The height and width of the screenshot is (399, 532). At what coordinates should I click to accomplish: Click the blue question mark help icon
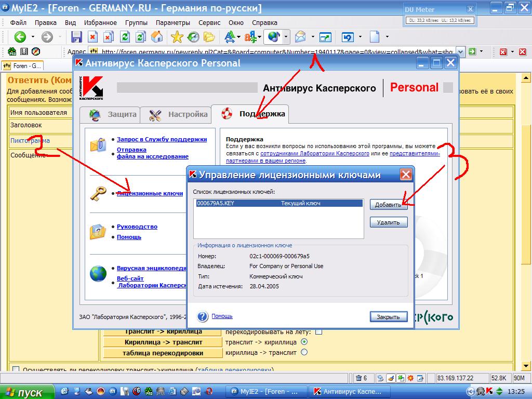click(x=203, y=316)
